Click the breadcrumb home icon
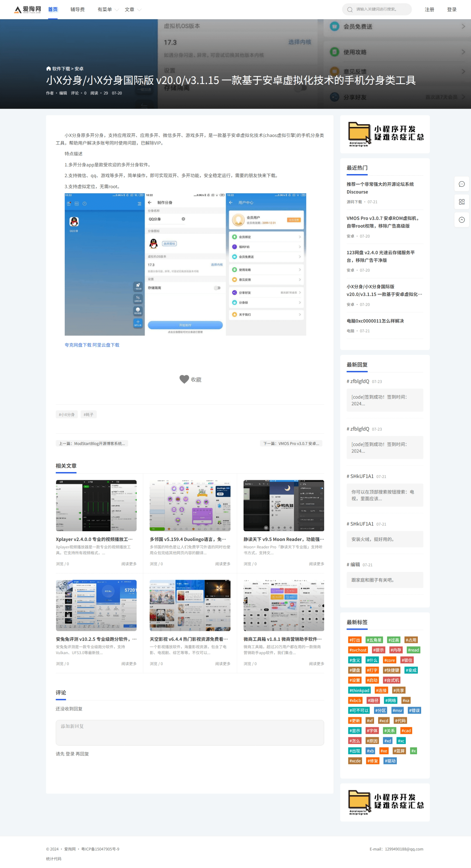Viewport: 471px width, 868px height. point(48,68)
